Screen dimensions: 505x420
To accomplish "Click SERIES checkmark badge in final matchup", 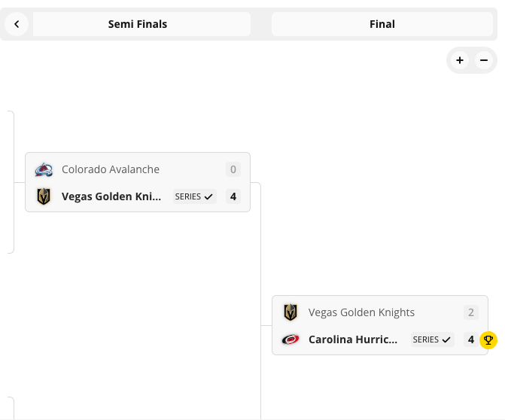I will (x=432, y=339).
